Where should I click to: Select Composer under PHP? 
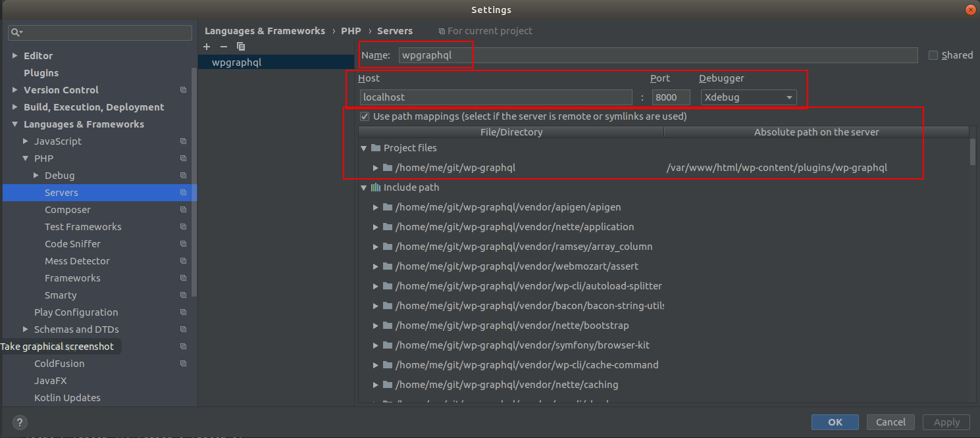[x=68, y=210]
